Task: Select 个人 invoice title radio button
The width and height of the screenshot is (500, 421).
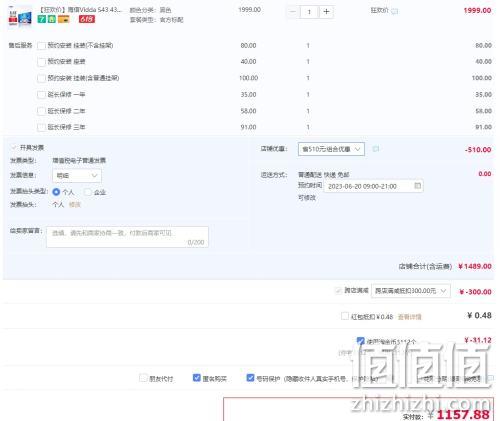Action: [x=56, y=192]
